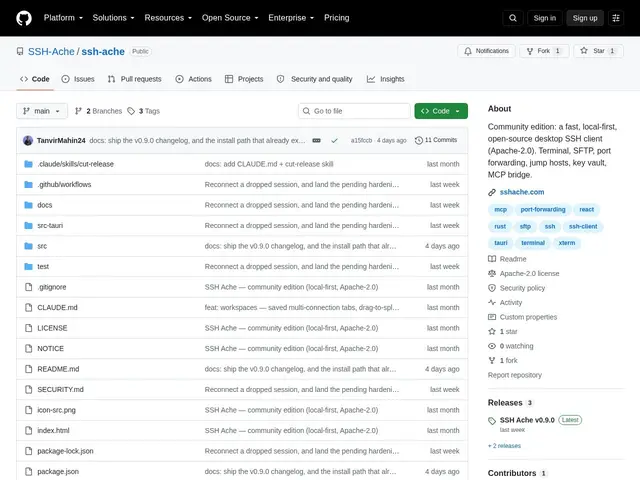Select the Code tab
The width and height of the screenshot is (640, 480).
tap(35, 79)
